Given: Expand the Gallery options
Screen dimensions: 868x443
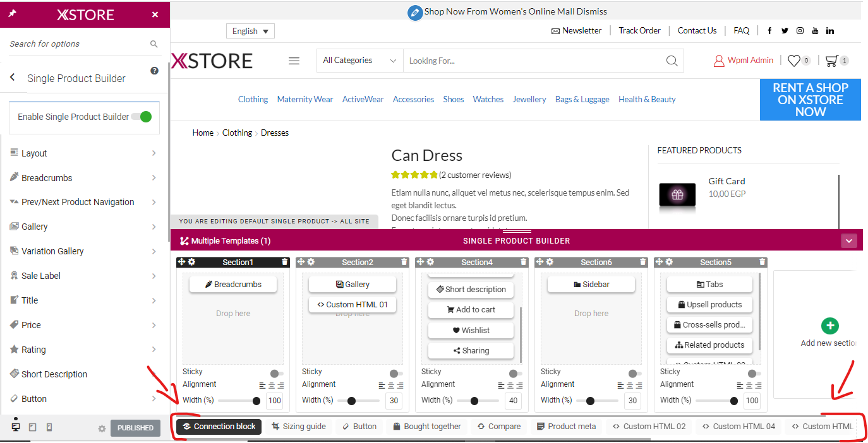Looking at the screenshot, I should [84, 227].
